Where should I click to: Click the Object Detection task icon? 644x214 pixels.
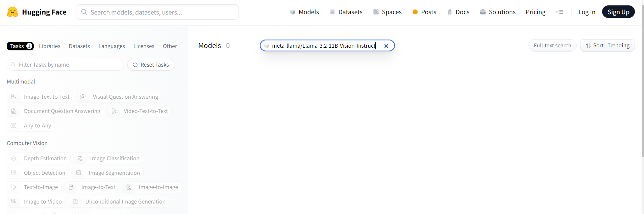click(14, 173)
